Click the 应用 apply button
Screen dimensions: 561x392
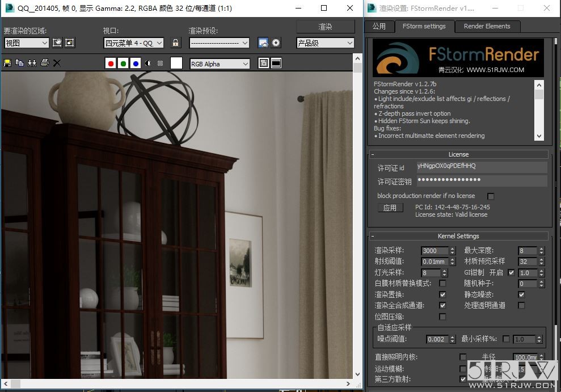point(390,208)
